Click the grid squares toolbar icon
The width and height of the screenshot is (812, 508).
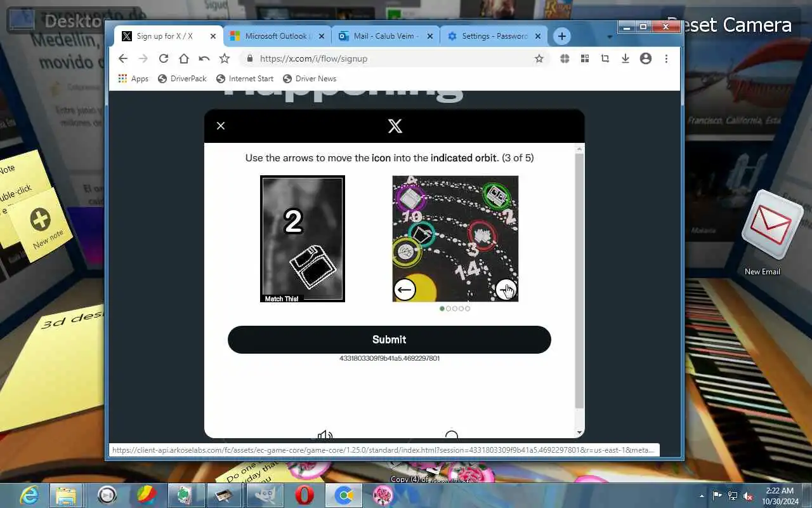(x=585, y=58)
